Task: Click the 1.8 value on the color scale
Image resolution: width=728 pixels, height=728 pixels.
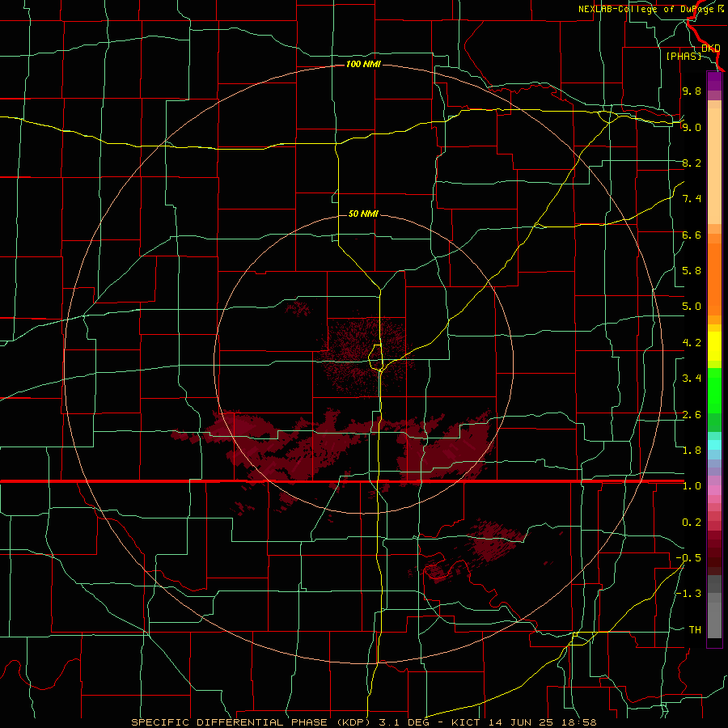Action: click(692, 451)
